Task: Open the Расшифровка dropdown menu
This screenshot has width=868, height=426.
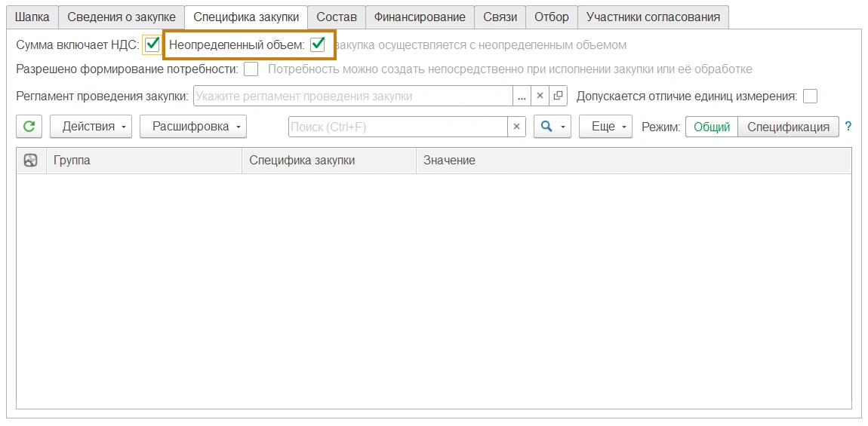Action: click(x=193, y=126)
